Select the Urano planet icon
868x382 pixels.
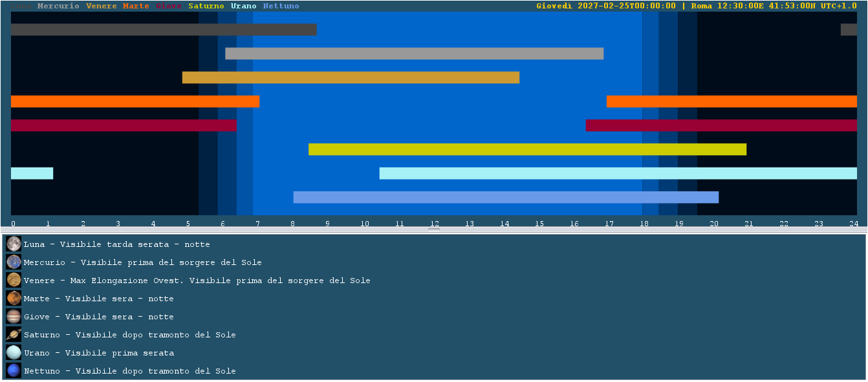(x=14, y=352)
